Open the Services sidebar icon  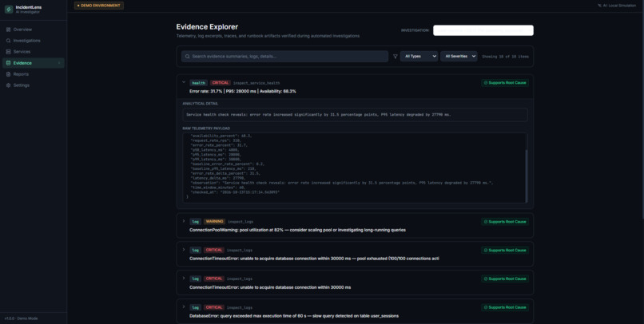click(x=8, y=52)
